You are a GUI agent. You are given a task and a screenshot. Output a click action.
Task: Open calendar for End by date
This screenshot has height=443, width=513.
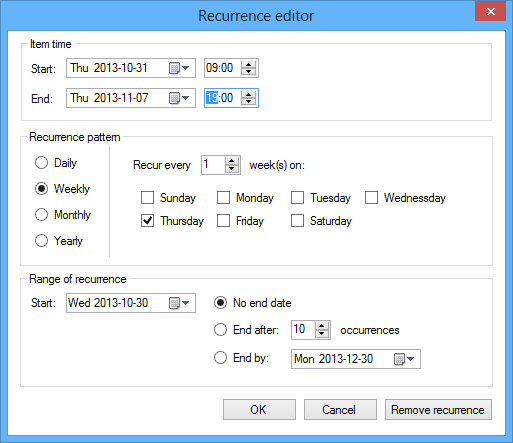pyautogui.click(x=404, y=359)
